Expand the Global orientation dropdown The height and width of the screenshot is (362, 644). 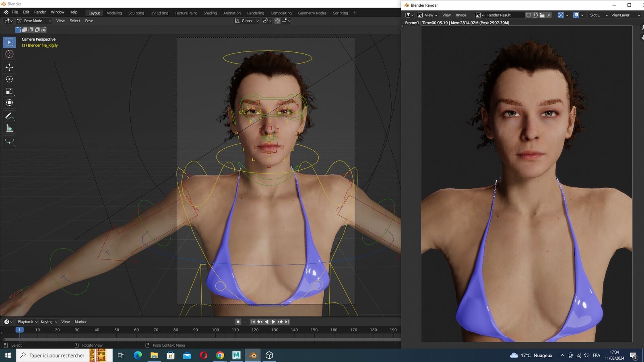247,21
